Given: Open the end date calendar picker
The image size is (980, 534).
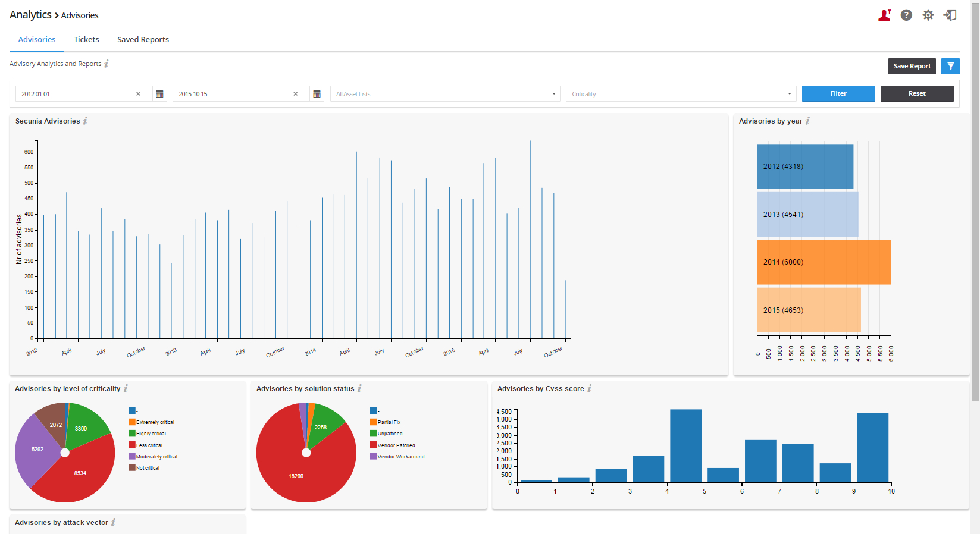Looking at the screenshot, I should coord(317,94).
